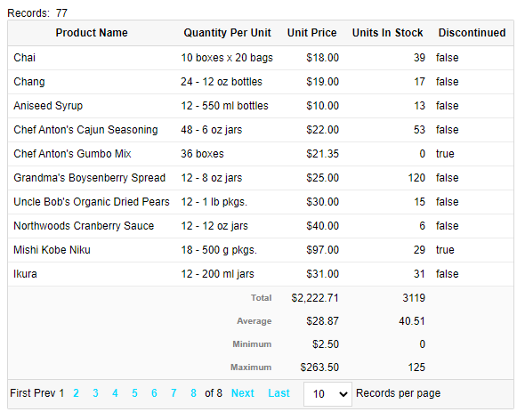Go to page 3

pos(95,393)
